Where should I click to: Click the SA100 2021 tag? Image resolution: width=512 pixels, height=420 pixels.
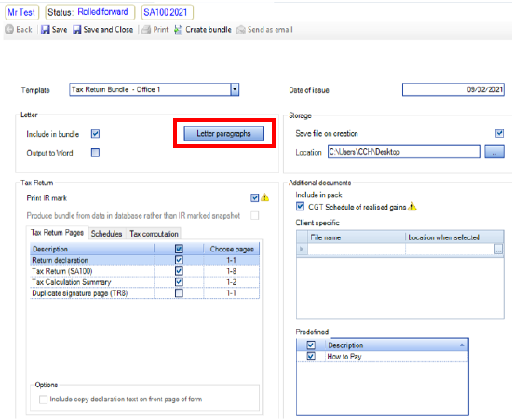coord(168,12)
